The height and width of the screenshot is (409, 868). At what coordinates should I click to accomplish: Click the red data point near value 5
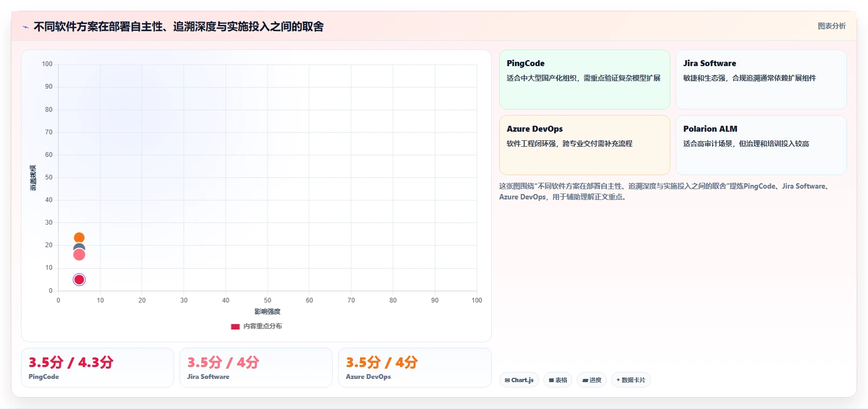click(x=79, y=279)
